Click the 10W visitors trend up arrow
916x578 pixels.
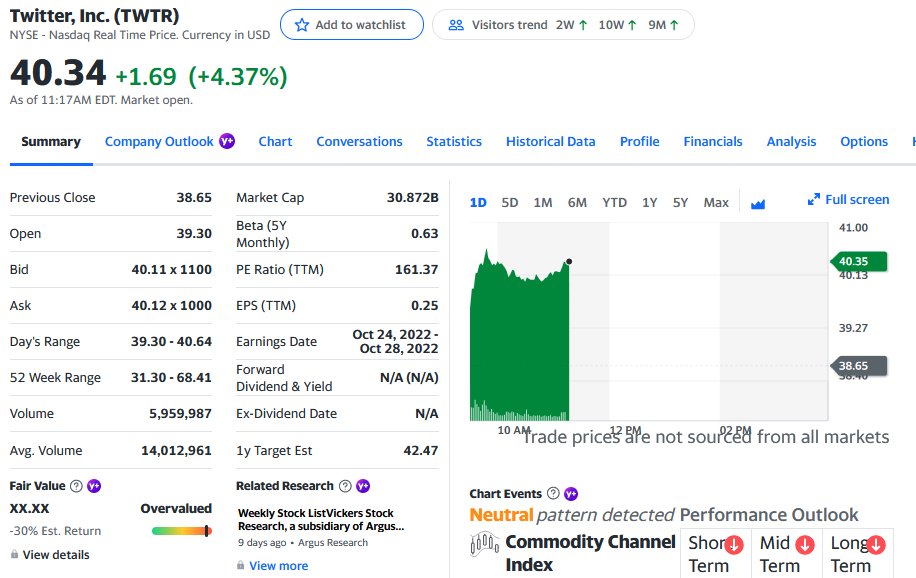632,25
